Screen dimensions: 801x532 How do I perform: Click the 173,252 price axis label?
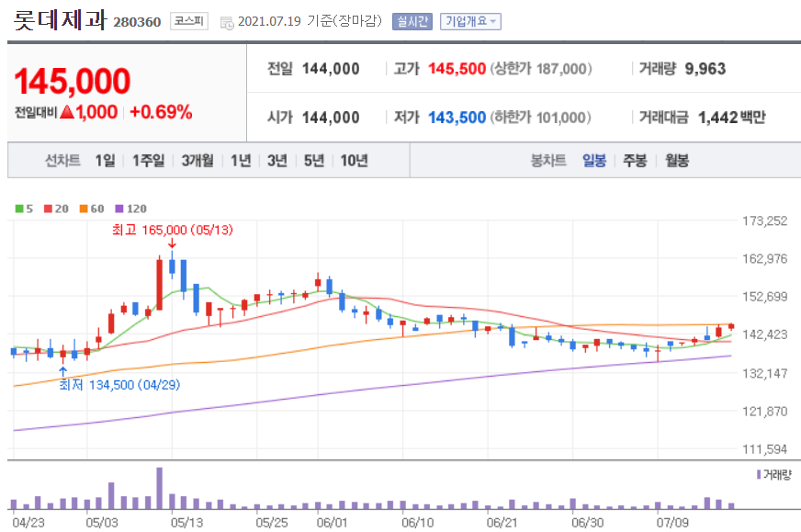click(765, 221)
